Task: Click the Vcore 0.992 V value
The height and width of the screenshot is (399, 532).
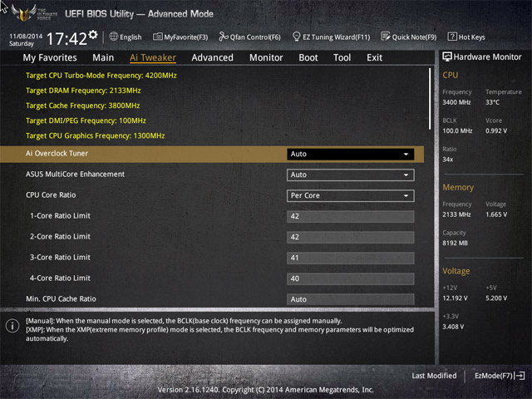Action: pyautogui.click(x=496, y=131)
